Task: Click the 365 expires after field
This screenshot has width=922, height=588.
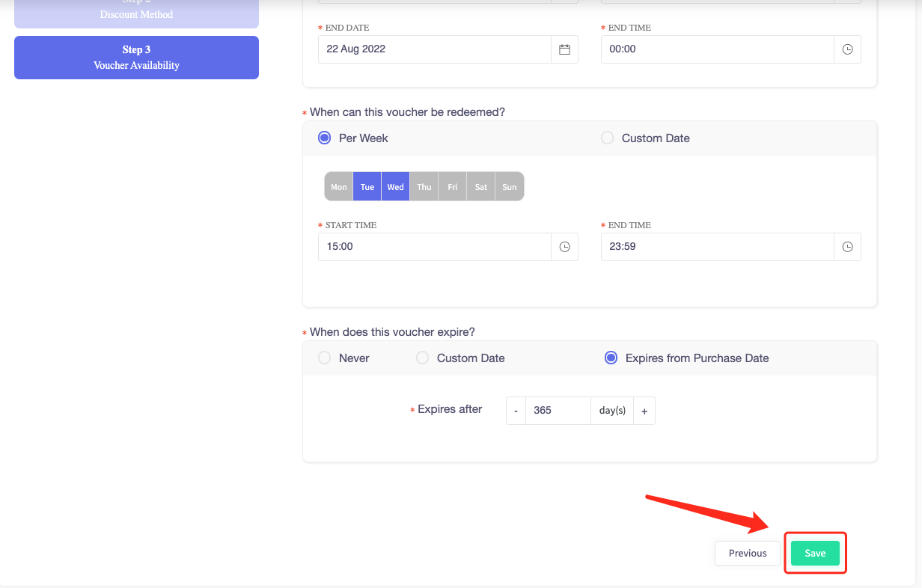Action: pyautogui.click(x=558, y=411)
